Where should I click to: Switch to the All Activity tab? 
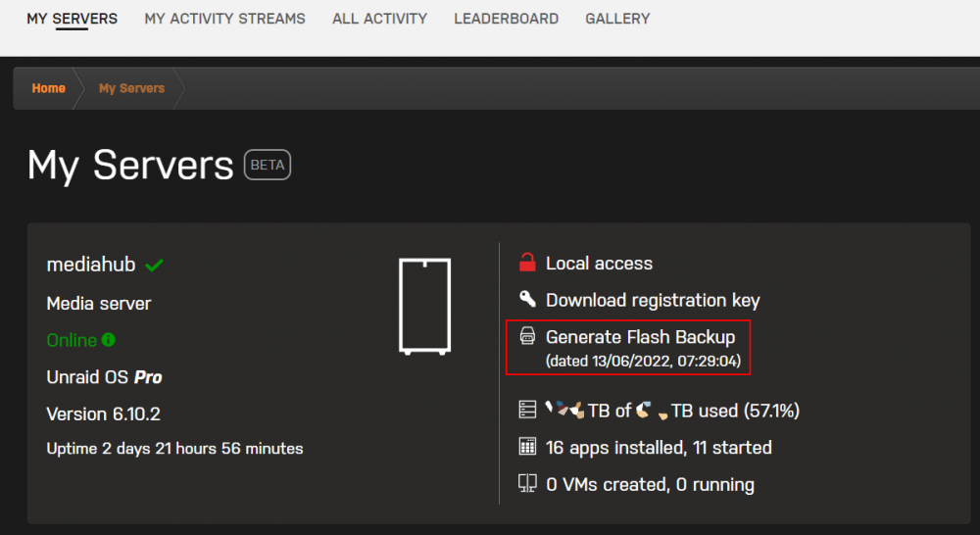[x=379, y=19]
